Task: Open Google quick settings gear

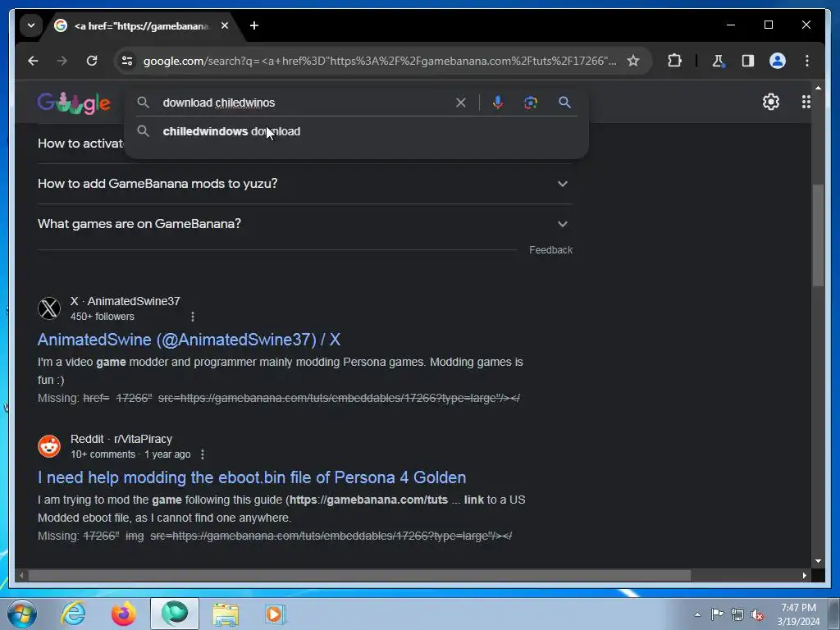Action: (771, 102)
